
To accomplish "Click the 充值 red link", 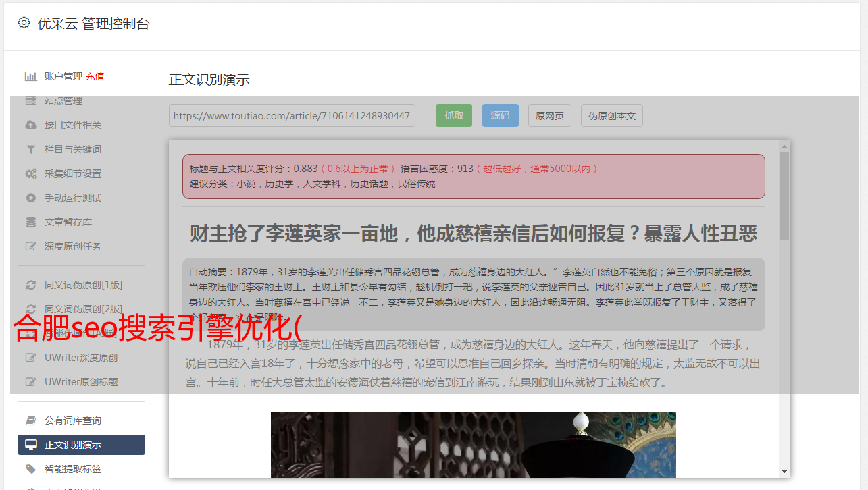I will (x=95, y=76).
